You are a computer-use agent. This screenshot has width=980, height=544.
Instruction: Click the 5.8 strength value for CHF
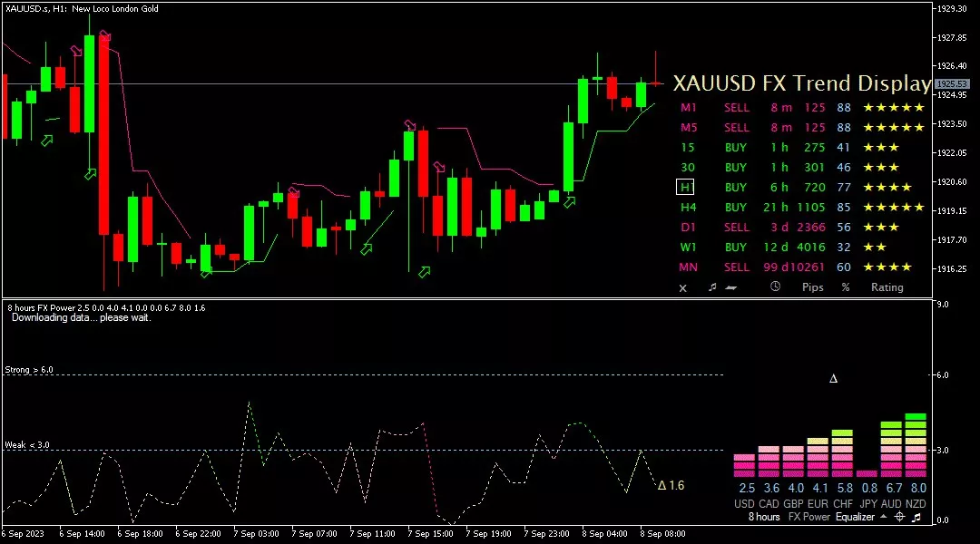tap(845, 489)
